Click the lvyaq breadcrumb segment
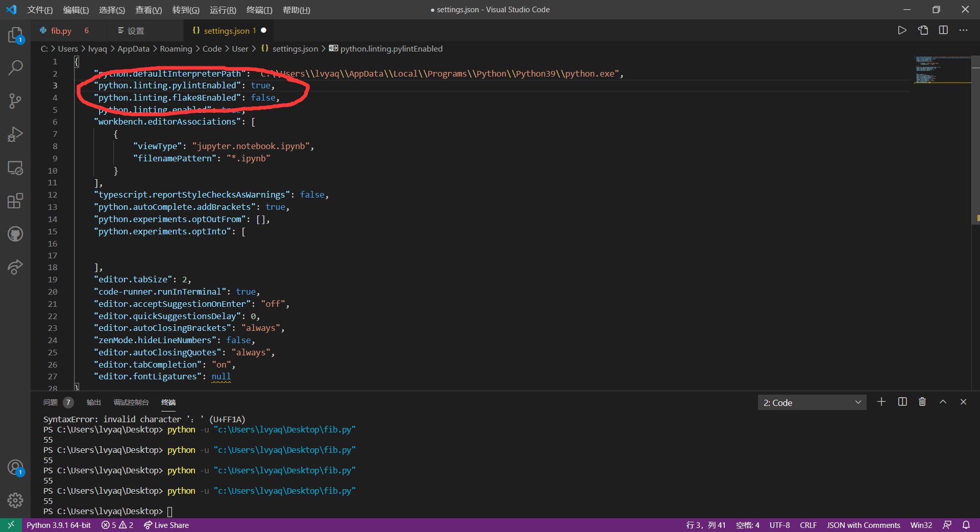The height and width of the screenshot is (532, 980). pos(97,49)
